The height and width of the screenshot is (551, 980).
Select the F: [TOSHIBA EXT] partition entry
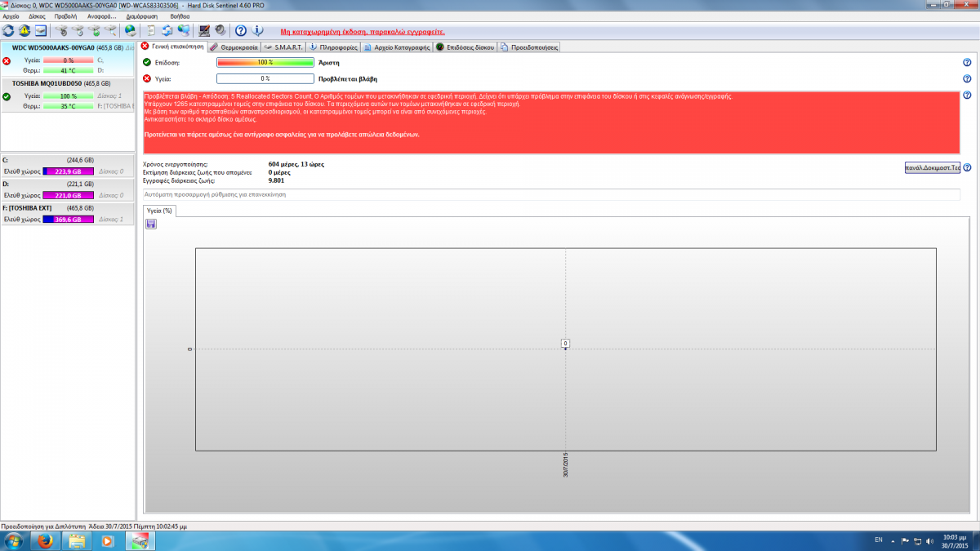click(68, 214)
